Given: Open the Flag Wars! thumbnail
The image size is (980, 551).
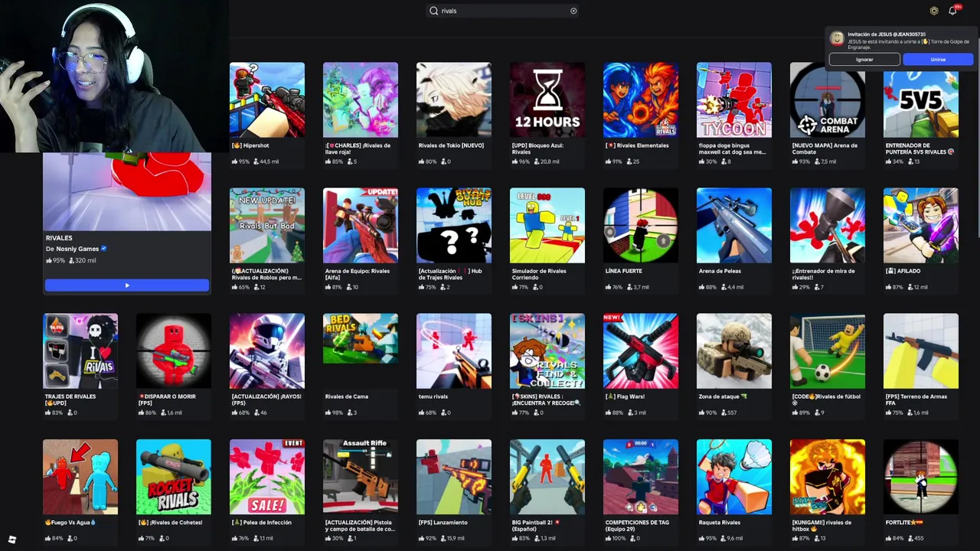Looking at the screenshot, I should (641, 351).
